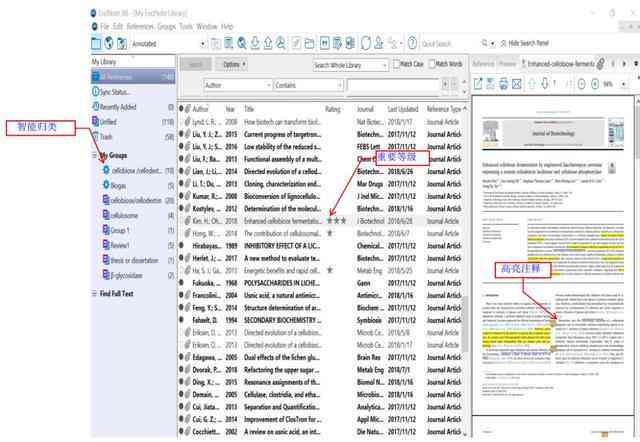Click the Search button in search panel
This screenshot has height=442, width=640.
(x=196, y=64)
